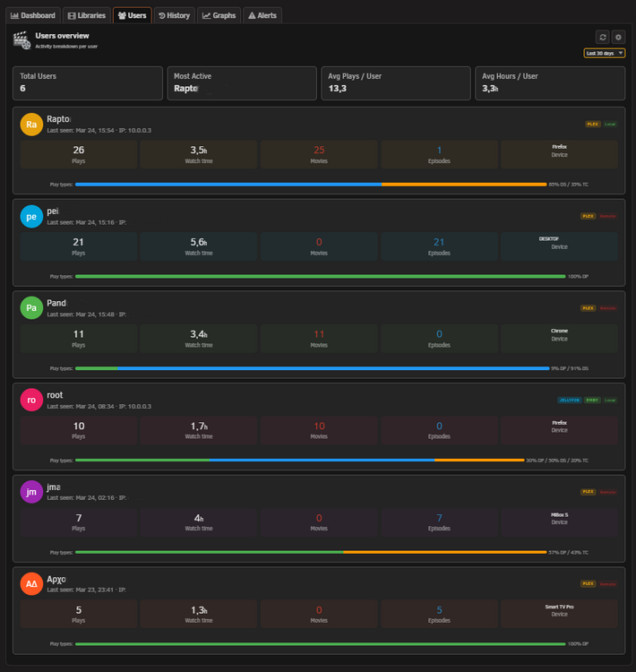
Task: Click the EMBY badge on root
Action: click(592, 400)
